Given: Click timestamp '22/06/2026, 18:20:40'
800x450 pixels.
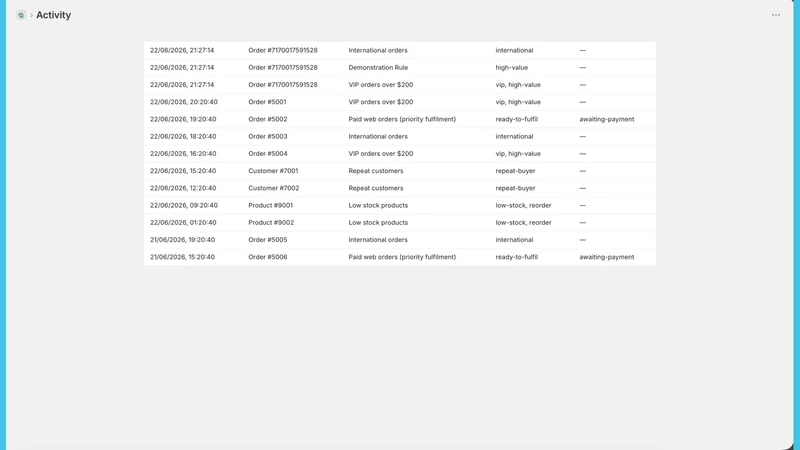Looking at the screenshot, I should [183, 137].
